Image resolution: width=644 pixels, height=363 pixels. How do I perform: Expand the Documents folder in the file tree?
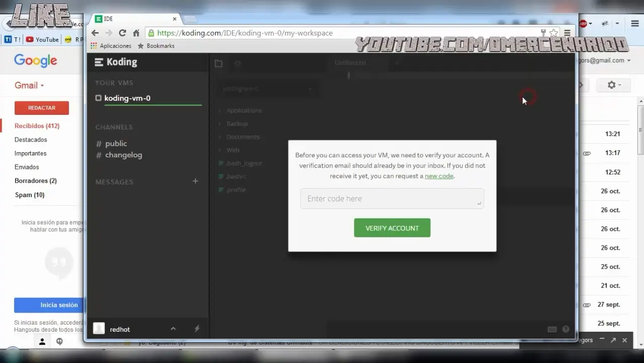point(219,137)
